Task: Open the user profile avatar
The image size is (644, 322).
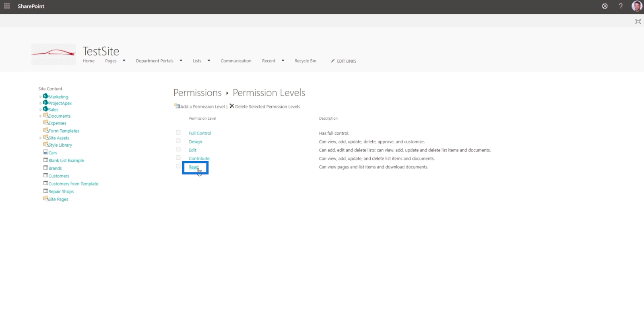Action: (637, 6)
